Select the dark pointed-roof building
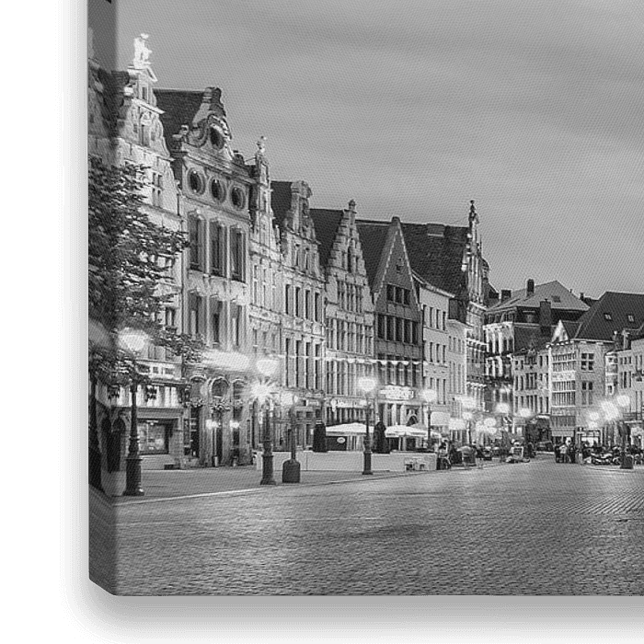This screenshot has width=644, height=644. tap(396, 313)
